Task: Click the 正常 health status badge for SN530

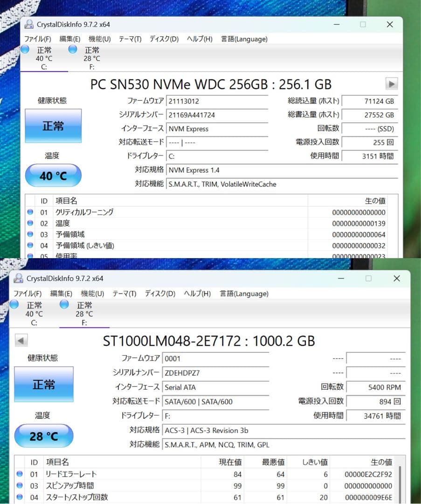Action: 53,126
